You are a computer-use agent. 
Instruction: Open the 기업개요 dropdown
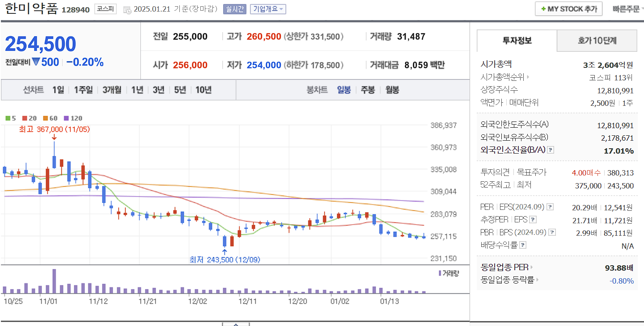click(x=268, y=9)
